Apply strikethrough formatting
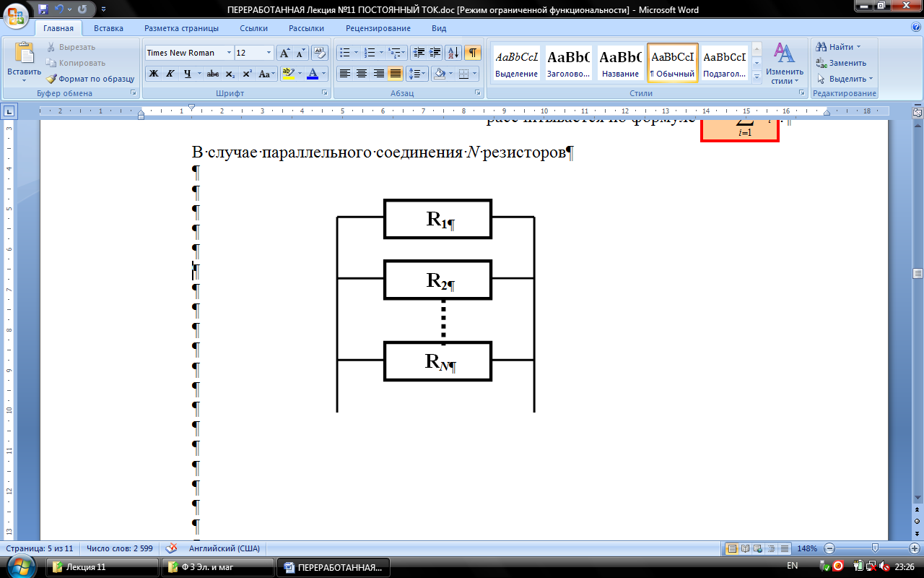The width and height of the screenshot is (924, 578). coord(212,74)
